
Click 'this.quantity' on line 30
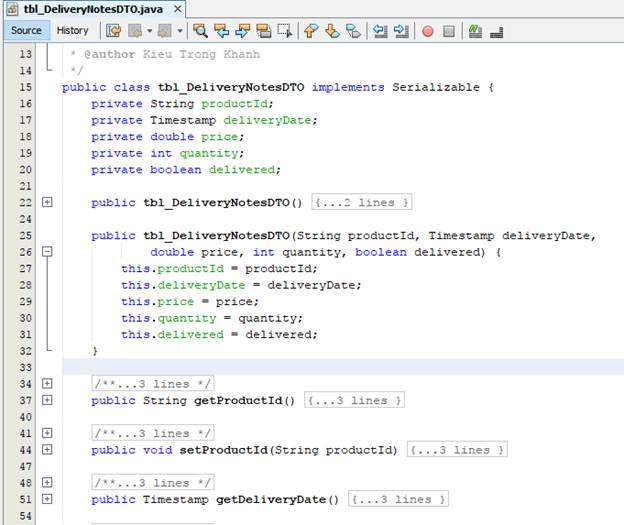pyautogui.click(x=169, y=318)
